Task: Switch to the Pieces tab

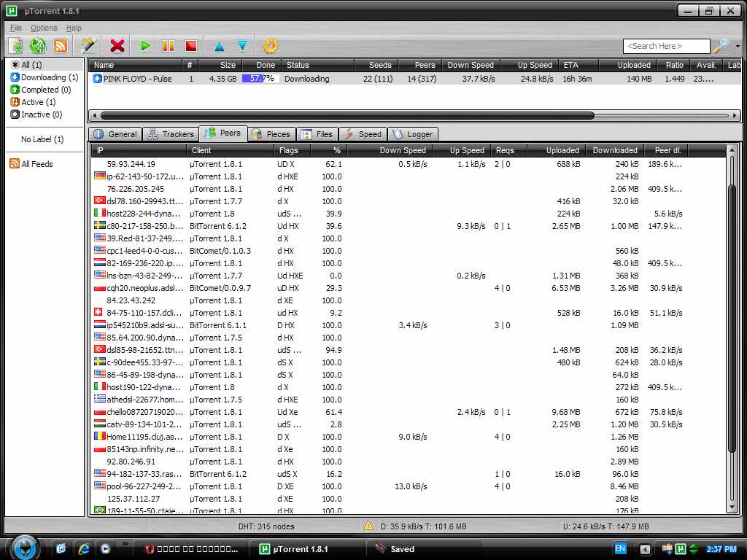Action: [x=271, y=134]
